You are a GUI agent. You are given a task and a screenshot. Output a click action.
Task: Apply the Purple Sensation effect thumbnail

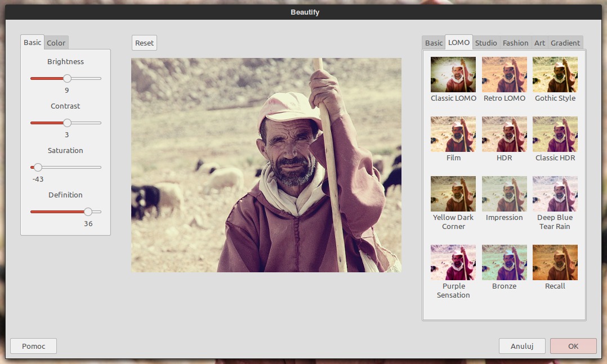[453, 262]
